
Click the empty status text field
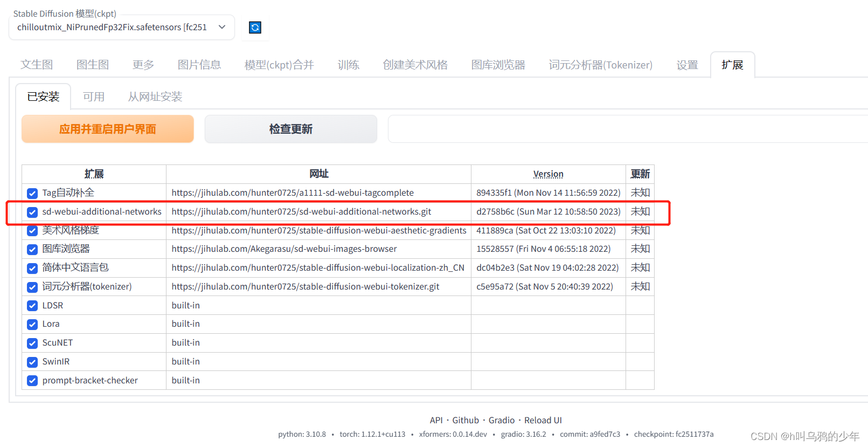point(628,129)
